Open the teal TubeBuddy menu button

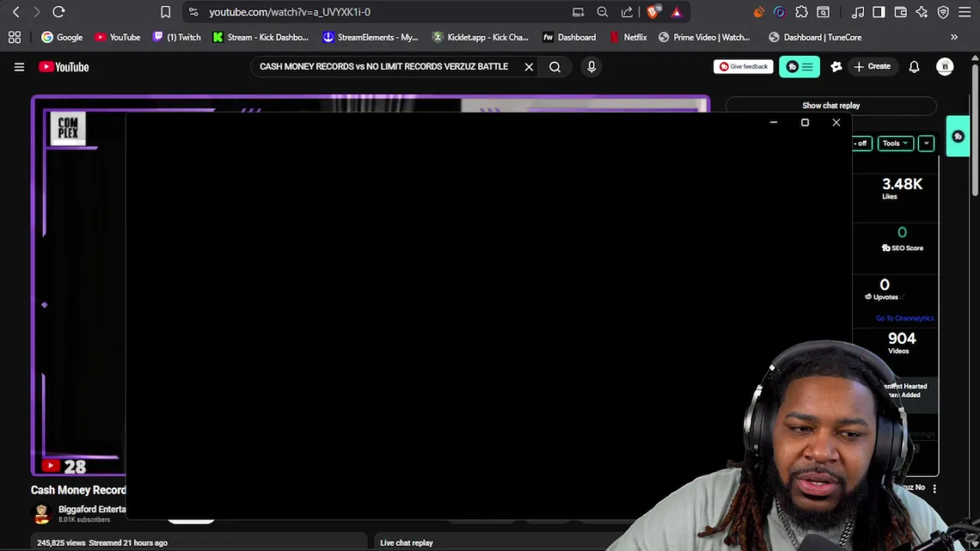799,67
